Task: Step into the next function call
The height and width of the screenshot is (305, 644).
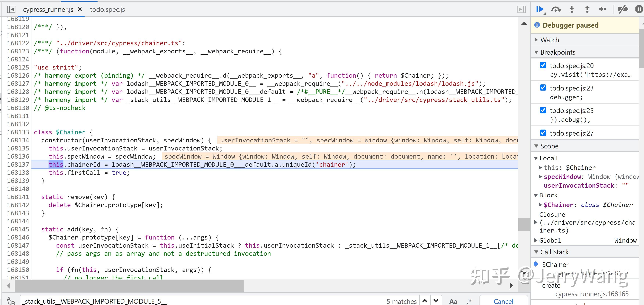Action: (572, 10)
